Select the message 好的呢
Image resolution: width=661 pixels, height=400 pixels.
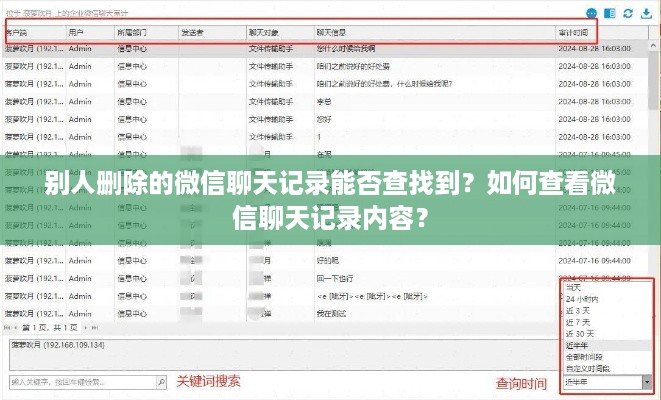pyautogui.click(x=328, y=261)
